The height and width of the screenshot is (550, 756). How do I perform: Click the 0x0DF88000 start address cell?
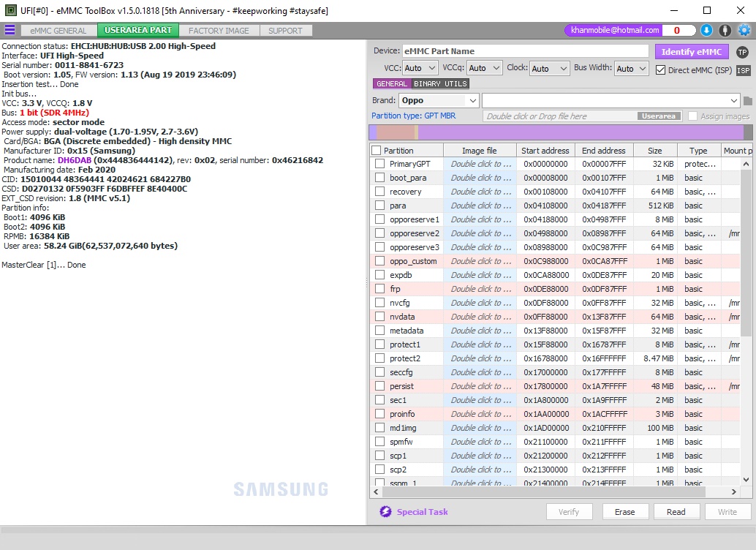tap(545, 303)
